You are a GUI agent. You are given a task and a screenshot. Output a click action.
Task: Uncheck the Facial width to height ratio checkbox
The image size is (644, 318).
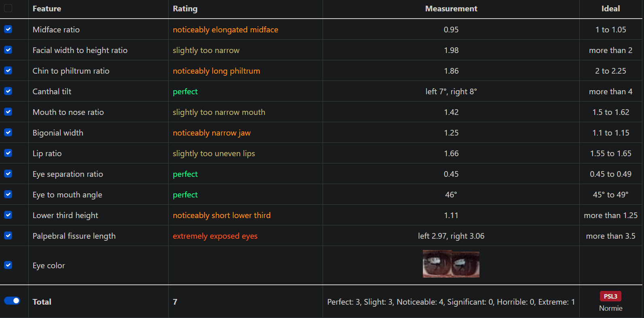click(8, 50)
